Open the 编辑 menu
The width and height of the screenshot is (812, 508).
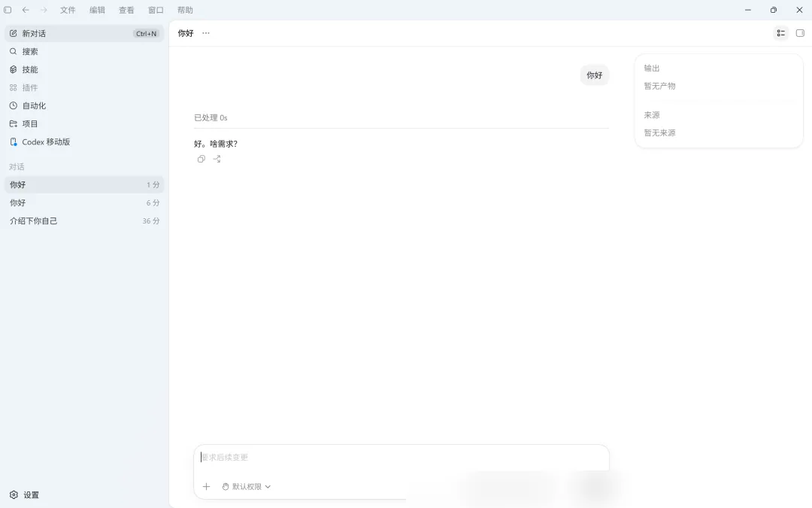tap(97, 10)
